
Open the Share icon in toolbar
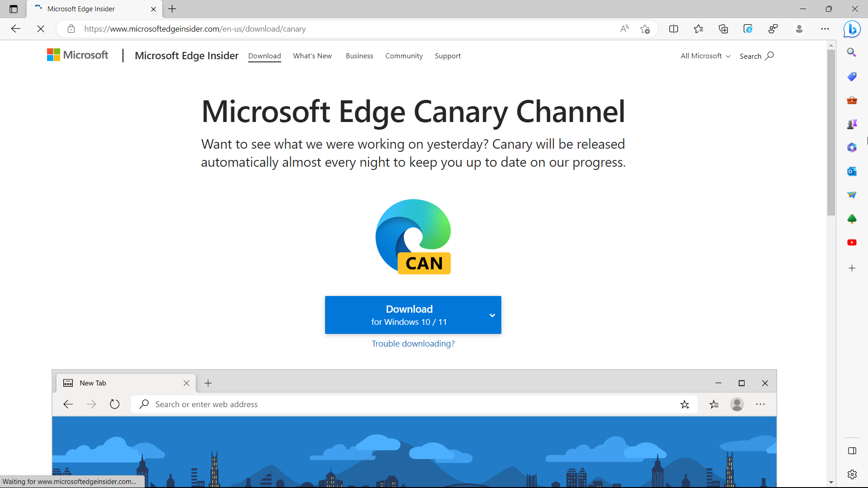point(773,29)
